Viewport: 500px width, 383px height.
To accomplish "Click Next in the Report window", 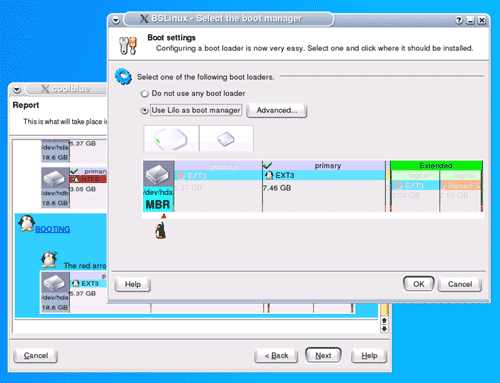I will pos(323,355).
